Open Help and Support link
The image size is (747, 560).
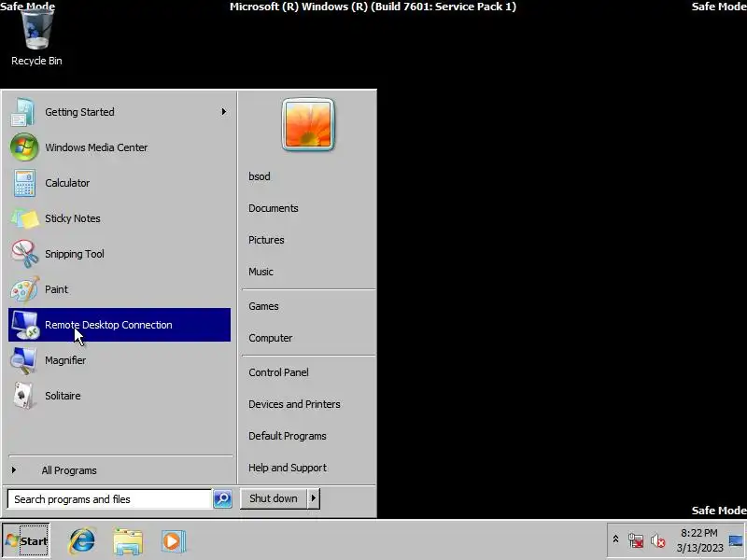click(x=288, y=468)
